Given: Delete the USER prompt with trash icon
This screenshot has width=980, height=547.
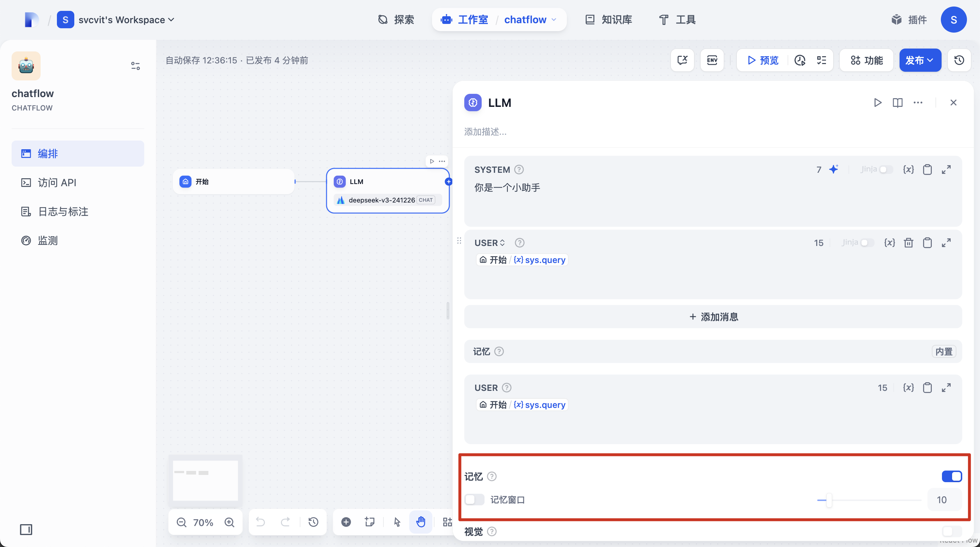Looking at the screenshot, I should [x=909, y=242].
